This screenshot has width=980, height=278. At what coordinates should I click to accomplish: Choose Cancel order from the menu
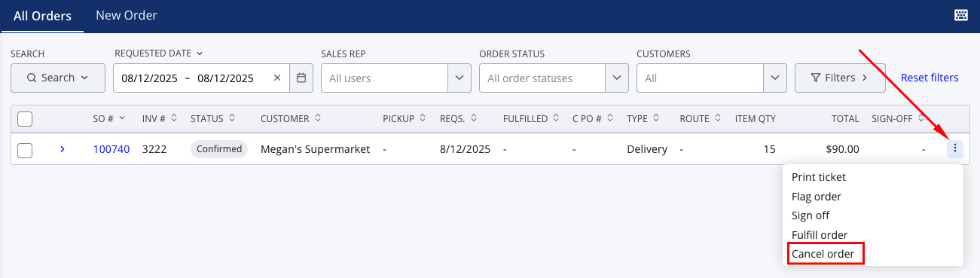[825, 254]
